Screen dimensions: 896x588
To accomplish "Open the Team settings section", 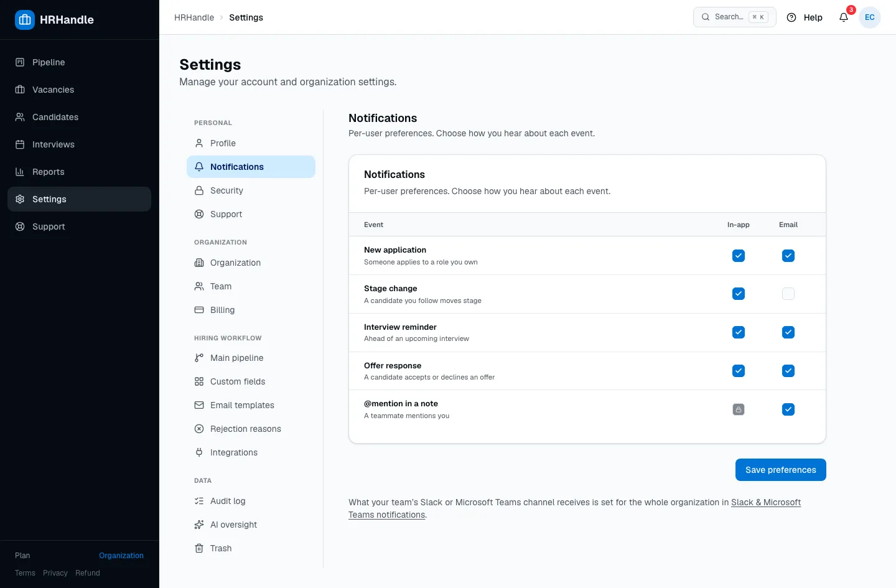I will [x=251, y=286].
